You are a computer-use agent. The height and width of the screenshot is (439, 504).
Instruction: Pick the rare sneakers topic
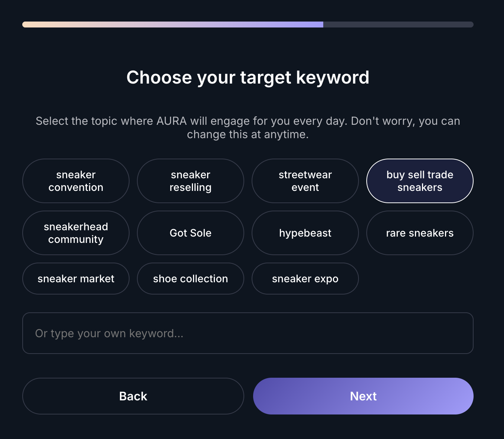click(x=419, y=233)
